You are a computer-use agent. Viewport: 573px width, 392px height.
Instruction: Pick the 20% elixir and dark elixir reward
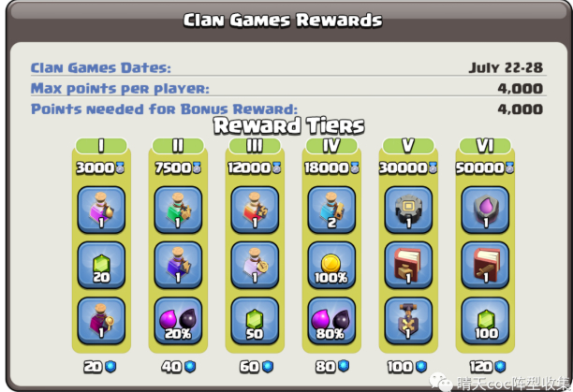click(x=178, y=321)
